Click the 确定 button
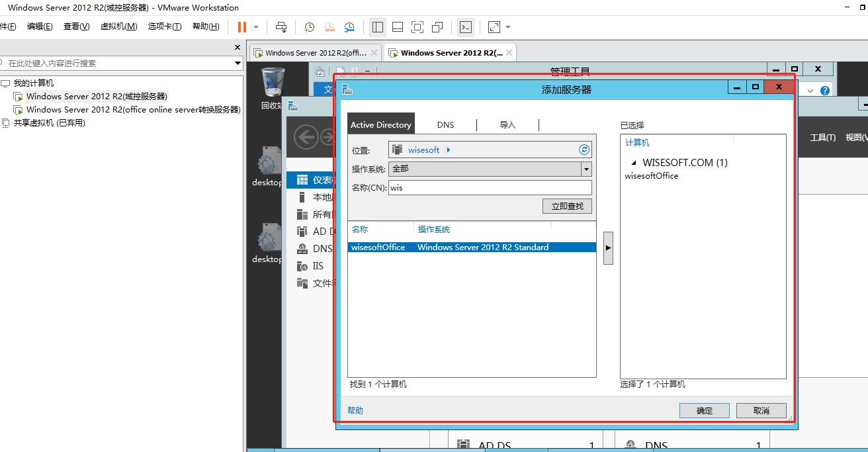 pyautogui.click(x=705, y=410)
